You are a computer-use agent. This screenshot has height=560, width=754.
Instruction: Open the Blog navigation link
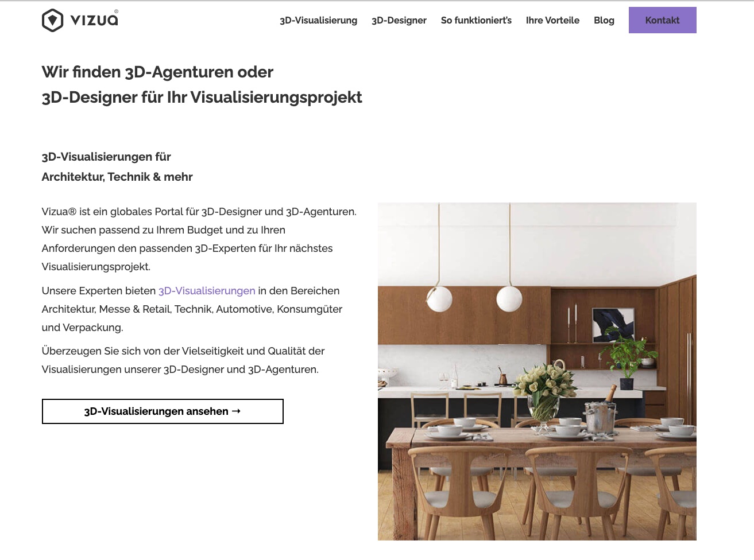604,20
